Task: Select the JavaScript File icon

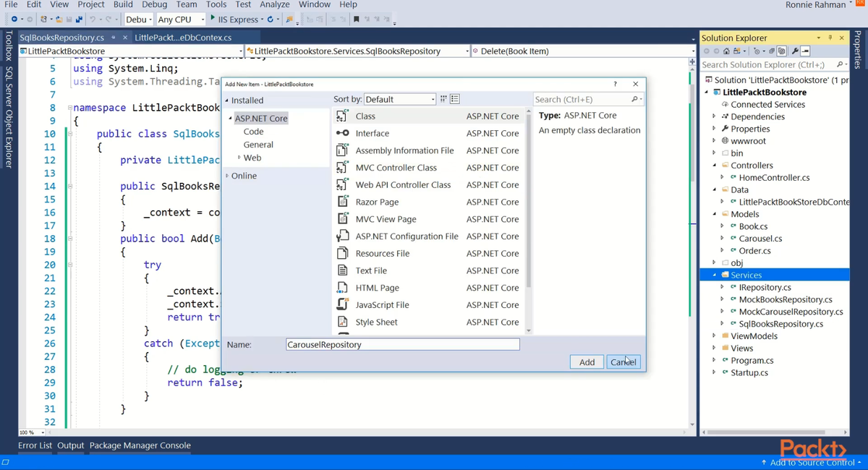Action: click(343, 304)
